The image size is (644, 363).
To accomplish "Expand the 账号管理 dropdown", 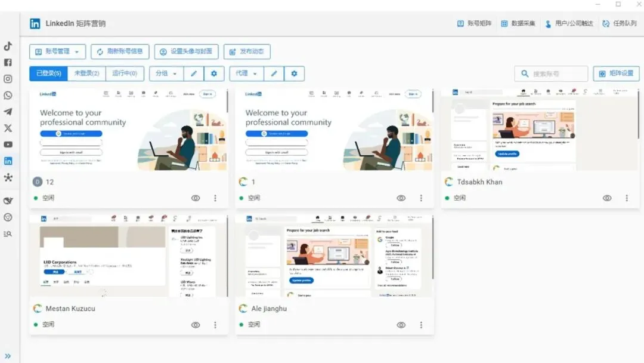I will [57, 52].
